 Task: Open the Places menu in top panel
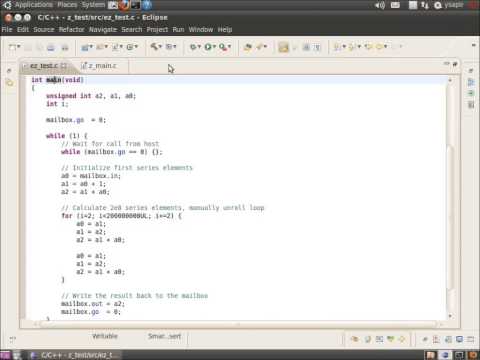67,5
